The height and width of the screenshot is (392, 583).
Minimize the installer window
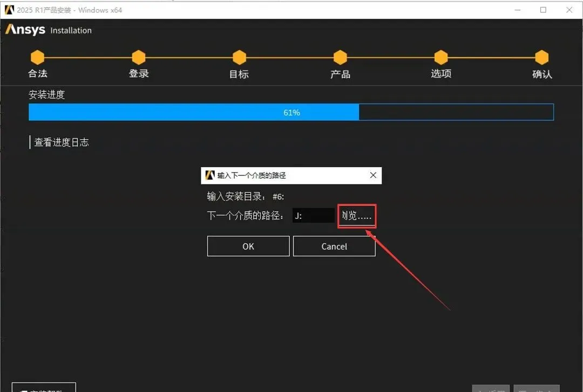(518, 10)
